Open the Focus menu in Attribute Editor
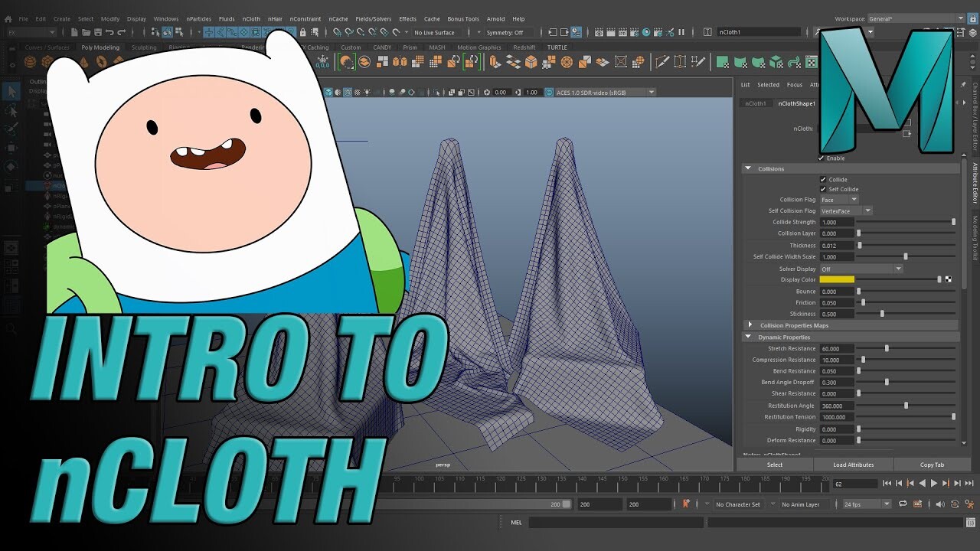 coord(795,85)
